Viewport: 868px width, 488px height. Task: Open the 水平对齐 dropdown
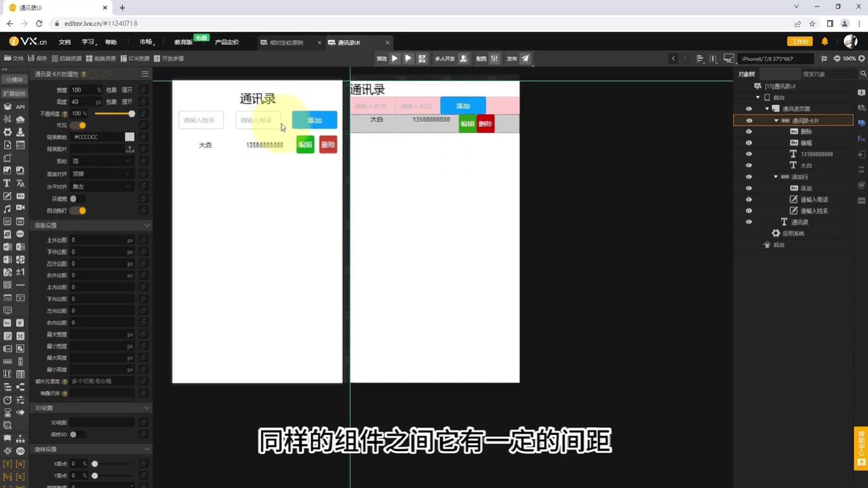(101, 187)
